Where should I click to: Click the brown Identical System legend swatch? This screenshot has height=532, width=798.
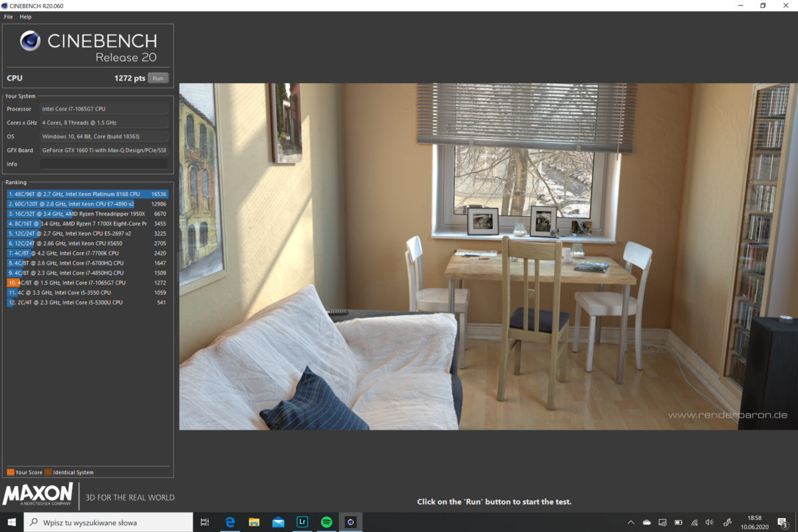(48, 472)
